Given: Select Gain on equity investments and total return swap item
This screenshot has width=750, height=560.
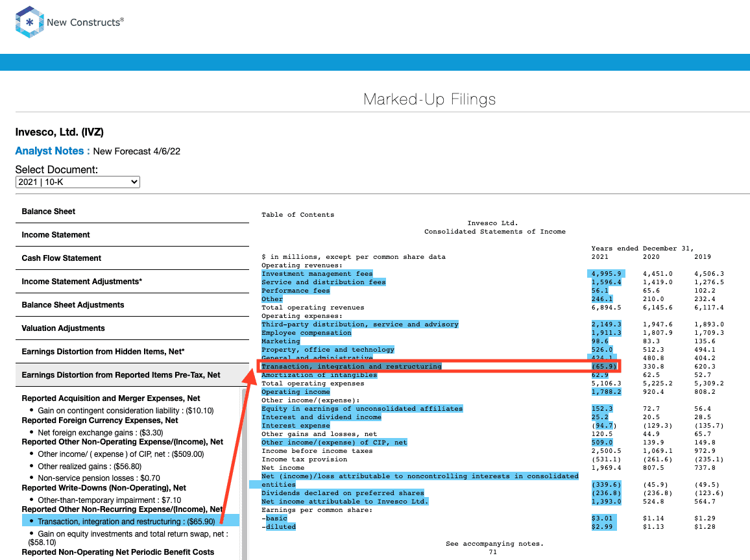Looking at the screenshot, I should coord(128,538).
